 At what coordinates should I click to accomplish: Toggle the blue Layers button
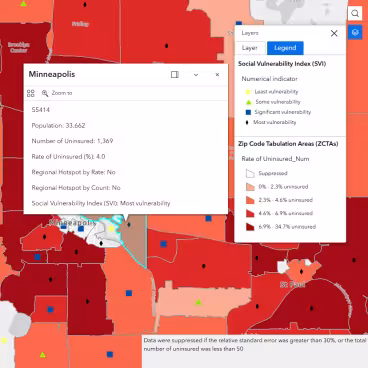(355, 32)
